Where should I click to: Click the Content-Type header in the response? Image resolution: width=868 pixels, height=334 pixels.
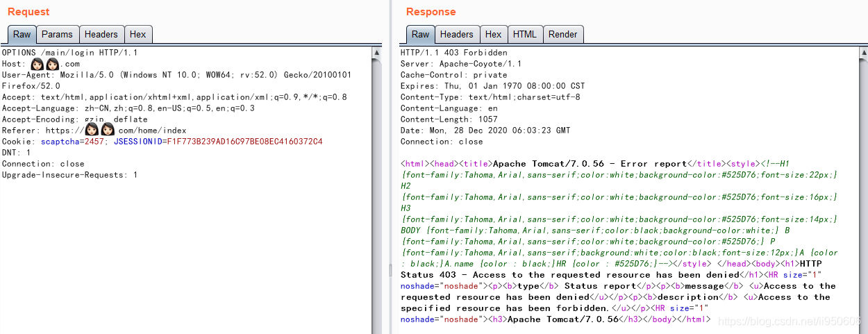tap(490, 97)
